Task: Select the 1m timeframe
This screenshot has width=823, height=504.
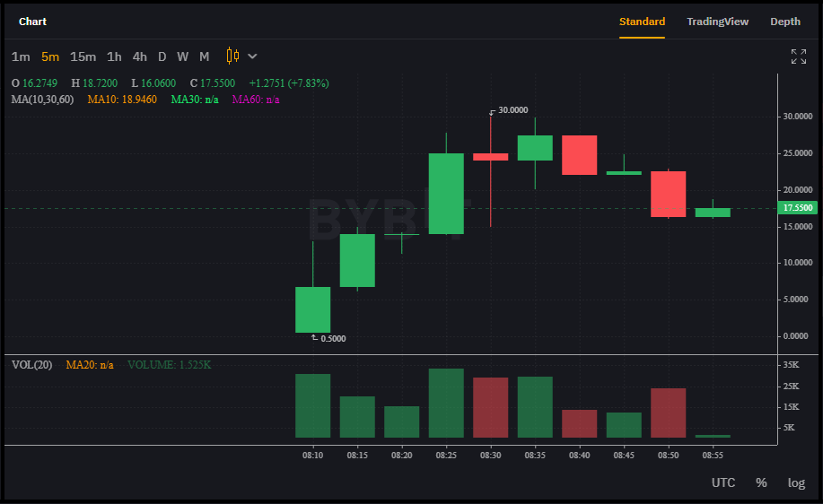Action: point(21,56)
